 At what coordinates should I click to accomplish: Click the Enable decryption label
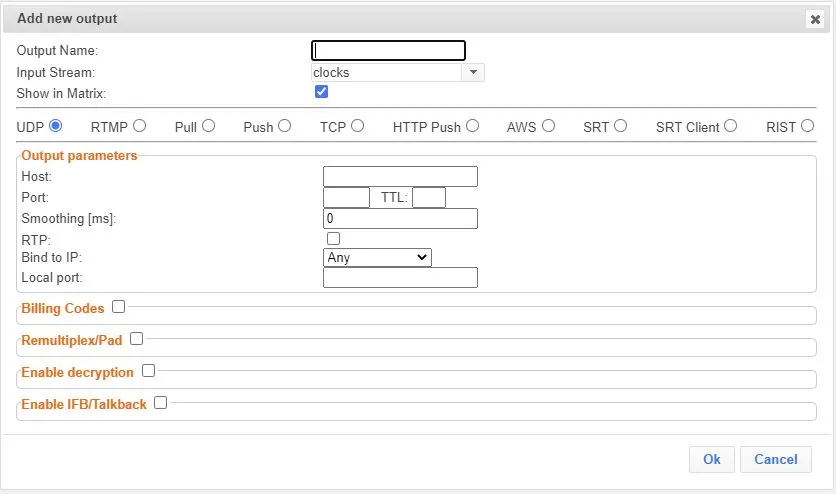click(x=77, y=372)
